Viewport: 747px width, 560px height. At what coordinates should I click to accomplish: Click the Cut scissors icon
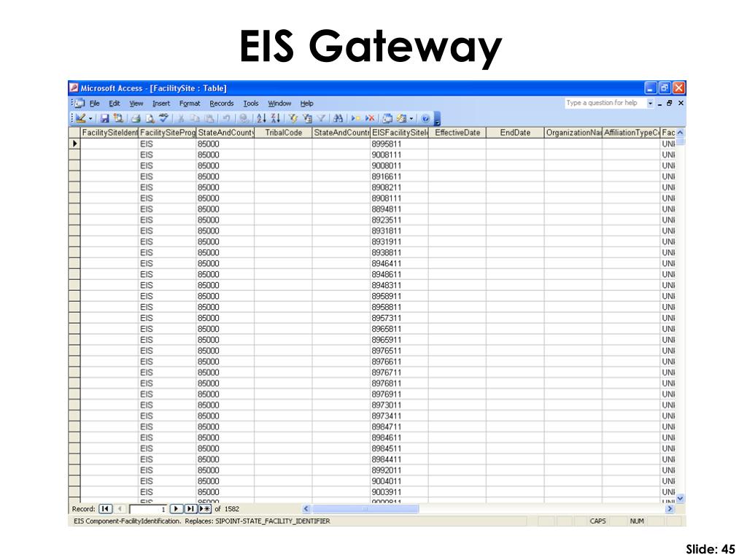click(x=181, y=118)
